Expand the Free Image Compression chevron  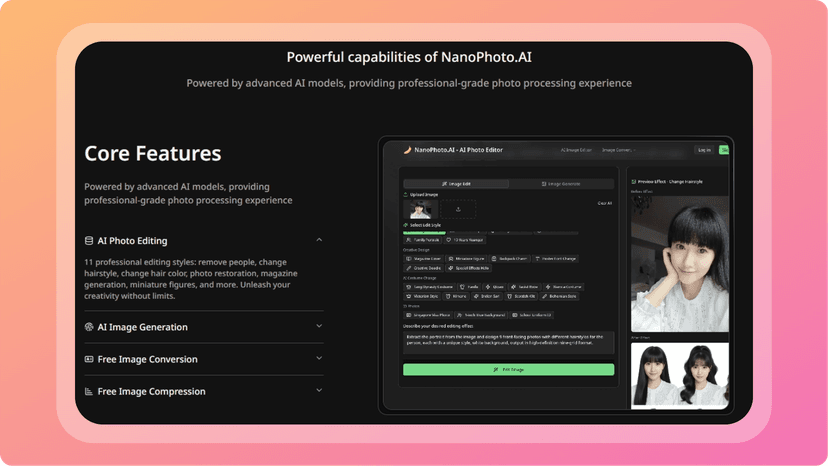click(319, 390)
